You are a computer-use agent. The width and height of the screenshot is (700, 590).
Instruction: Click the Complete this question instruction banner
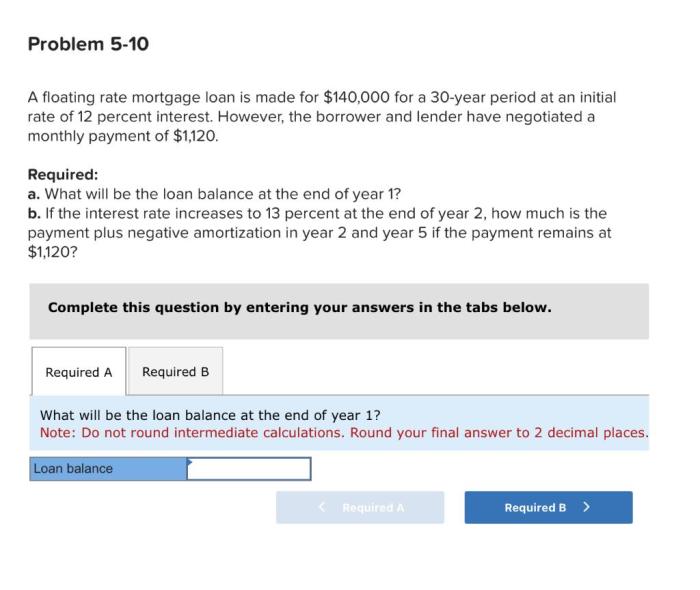click(x=299, y=307)
